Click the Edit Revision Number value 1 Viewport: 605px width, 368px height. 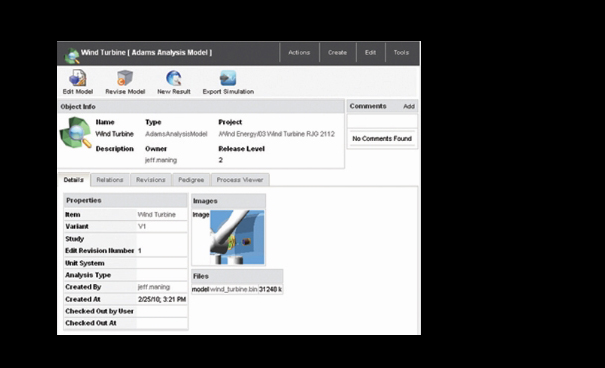(x=140, y=251)
